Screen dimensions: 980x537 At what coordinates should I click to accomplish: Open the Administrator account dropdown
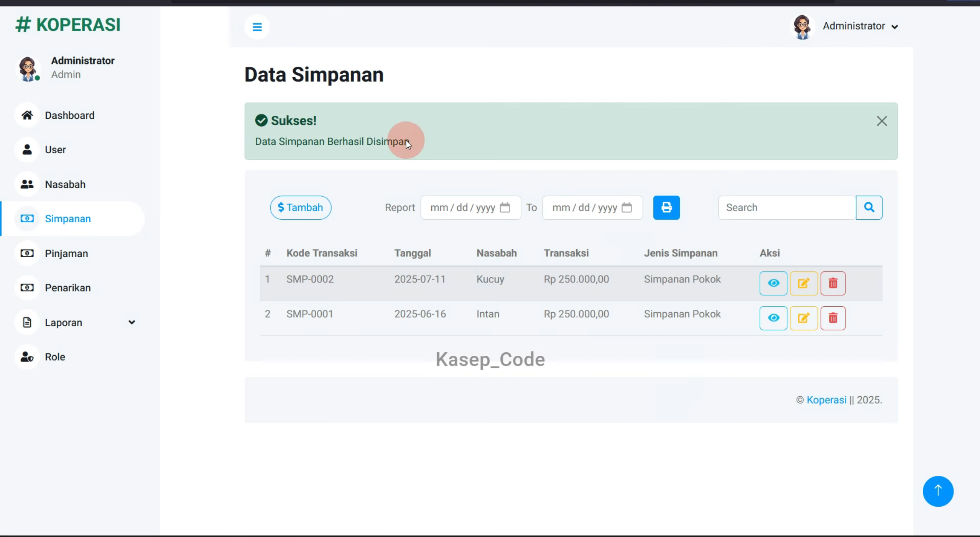point(860,26)
